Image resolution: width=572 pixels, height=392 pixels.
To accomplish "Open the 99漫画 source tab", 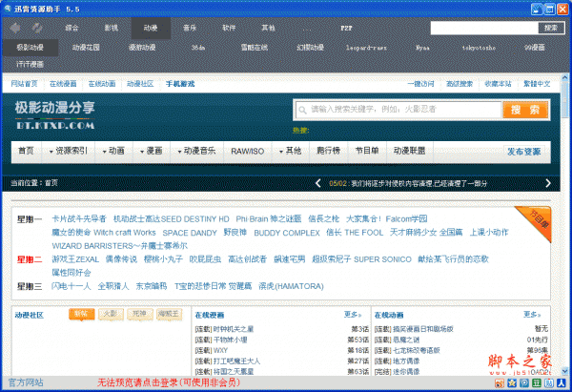I will tap(535, 48).
